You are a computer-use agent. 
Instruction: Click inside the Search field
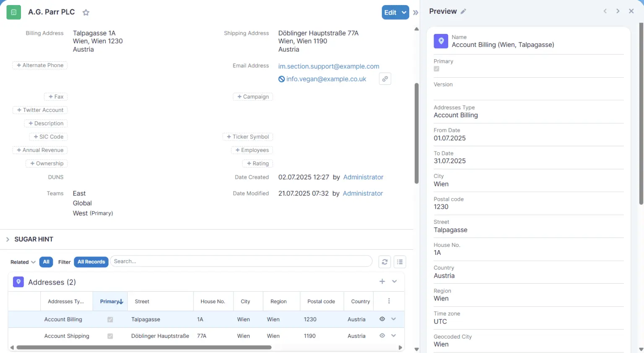[x=241, y=261]
